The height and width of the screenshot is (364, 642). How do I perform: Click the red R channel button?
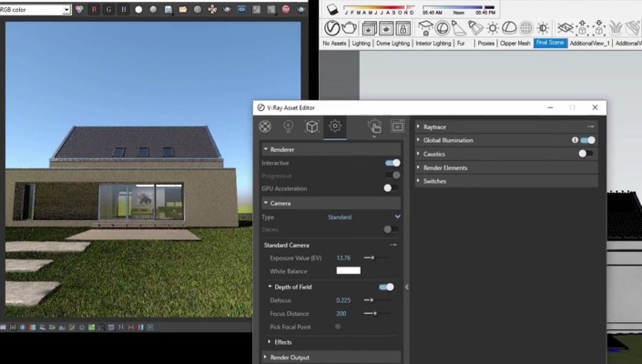click(x=94, y=9)
